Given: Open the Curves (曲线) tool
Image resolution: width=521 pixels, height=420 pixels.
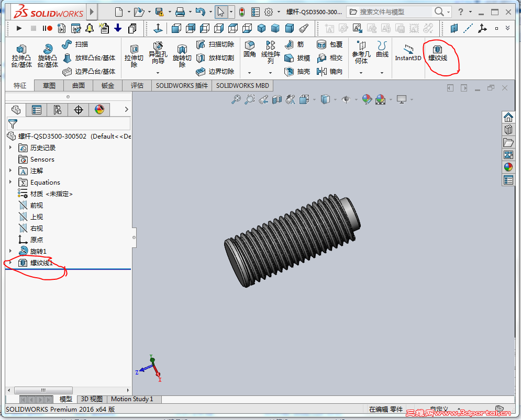Looking at the screenshot, I should coord(382,49).
